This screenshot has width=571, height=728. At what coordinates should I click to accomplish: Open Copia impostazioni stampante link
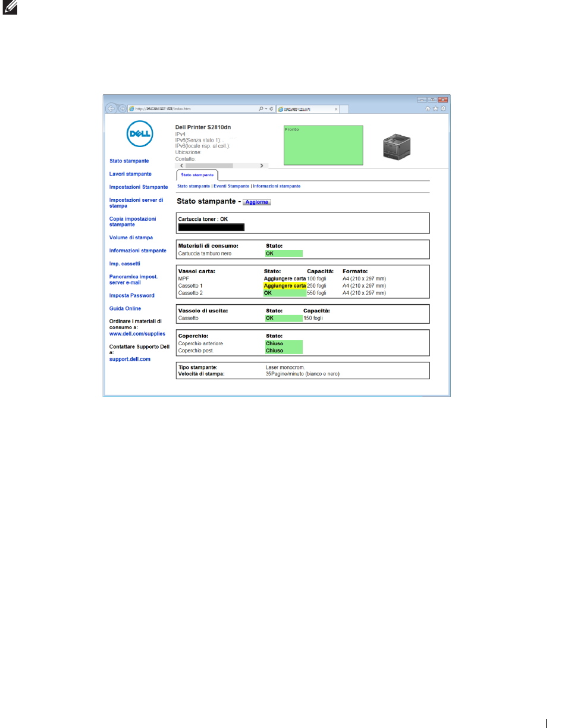tap(132, 221)
